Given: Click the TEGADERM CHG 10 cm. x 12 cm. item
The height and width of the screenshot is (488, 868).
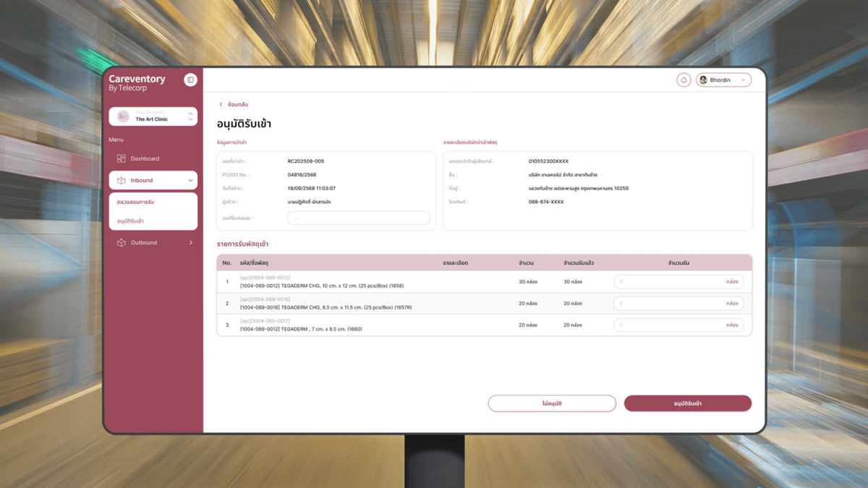Looking at the screenshot, I should pos(322,286).
